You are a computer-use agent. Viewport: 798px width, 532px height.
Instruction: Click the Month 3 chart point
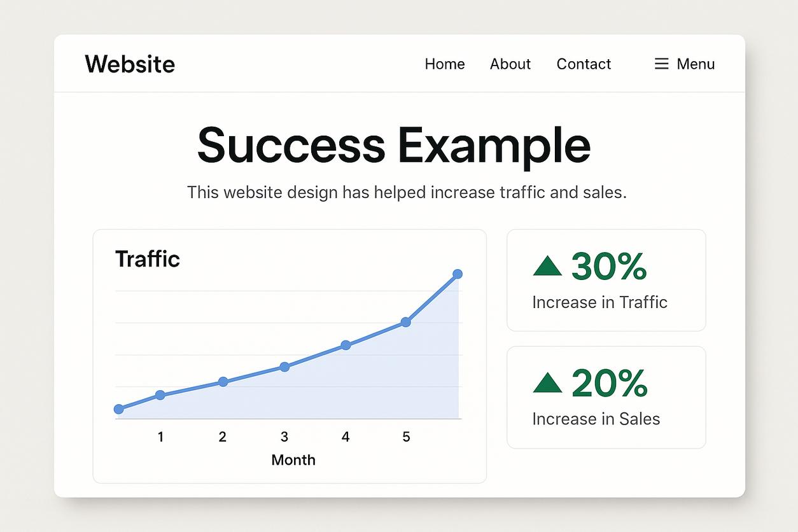pyautogui.click(x=284, y=367)
